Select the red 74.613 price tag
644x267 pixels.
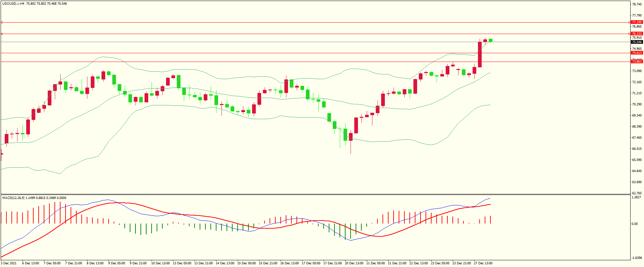coord(637,53)
